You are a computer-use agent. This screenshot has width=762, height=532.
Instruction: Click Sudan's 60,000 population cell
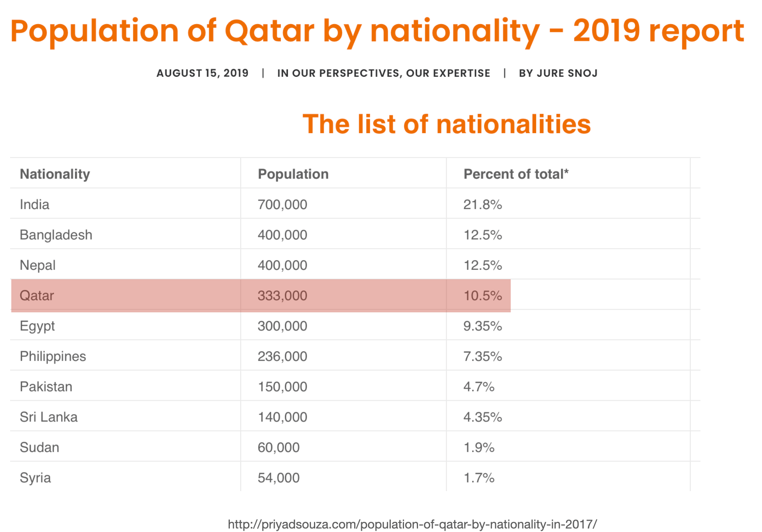coord(279,447)
